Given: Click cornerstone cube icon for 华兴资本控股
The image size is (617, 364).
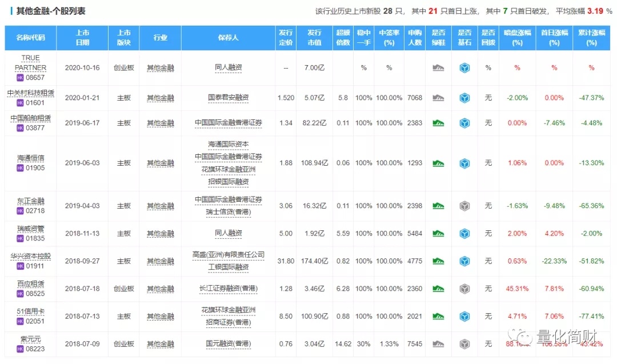Looking at the screenshot, I should tap(464, 261).
